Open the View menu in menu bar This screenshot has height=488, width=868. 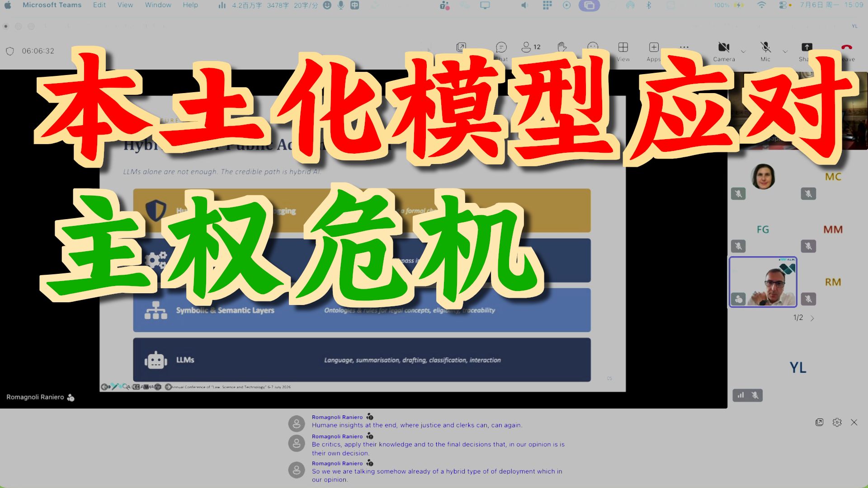point(125,5)
